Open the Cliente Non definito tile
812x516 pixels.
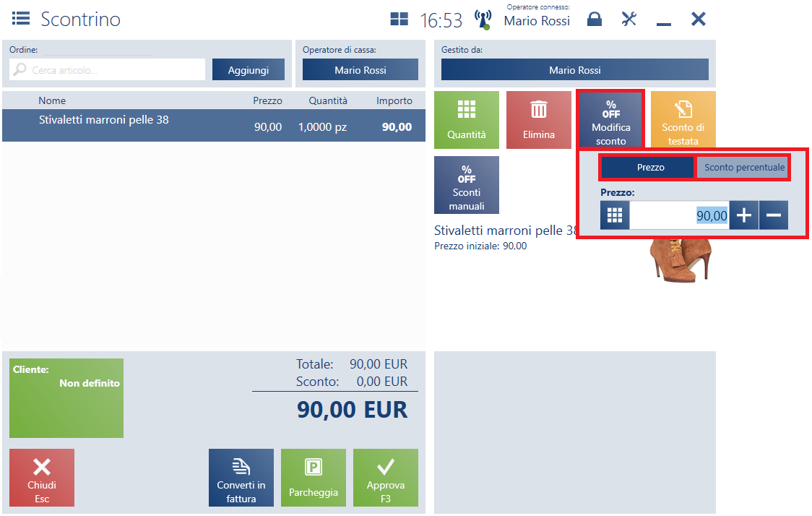click(66, 398)
